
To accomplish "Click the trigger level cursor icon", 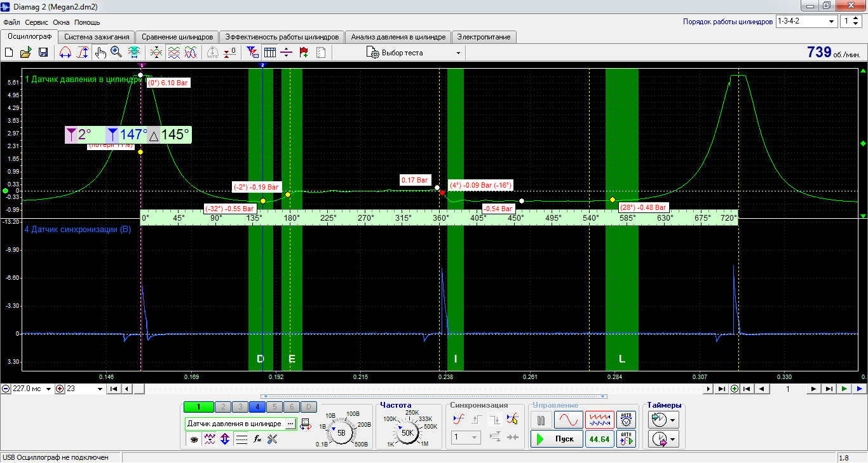I will [512, 420].
